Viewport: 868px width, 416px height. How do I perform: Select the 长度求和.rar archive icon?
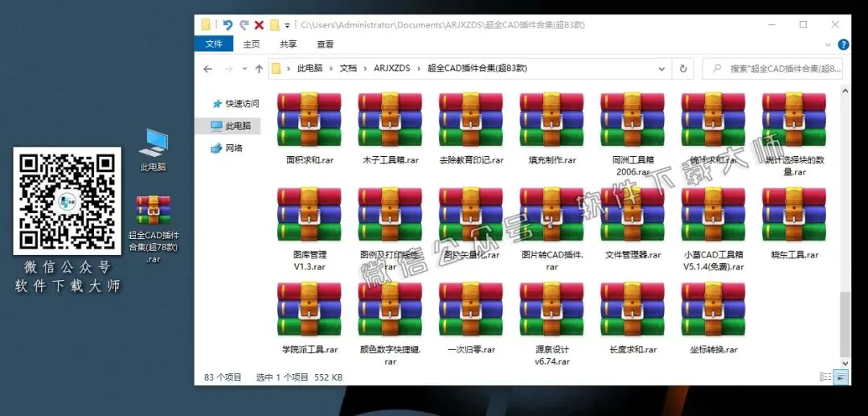point(633,309)
